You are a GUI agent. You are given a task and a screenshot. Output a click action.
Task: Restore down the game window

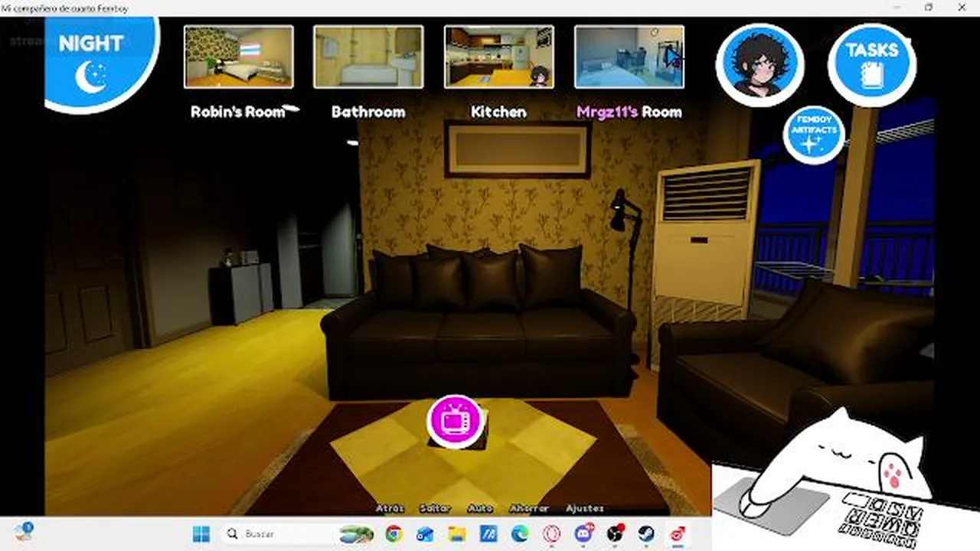(929, 8)
